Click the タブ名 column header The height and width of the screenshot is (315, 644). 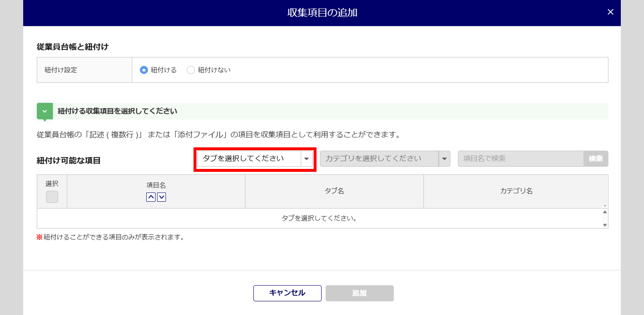pyautogui.click(x=334, y=191)
